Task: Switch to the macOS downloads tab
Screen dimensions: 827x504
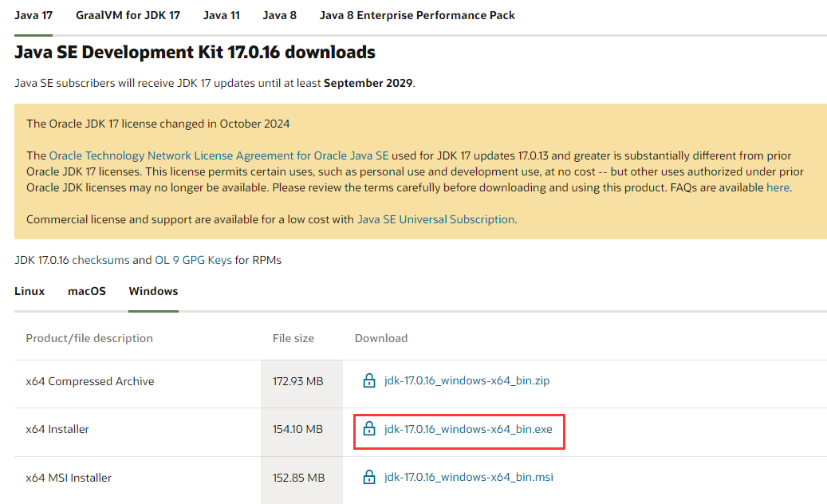Action: click(x=86, y=291)
